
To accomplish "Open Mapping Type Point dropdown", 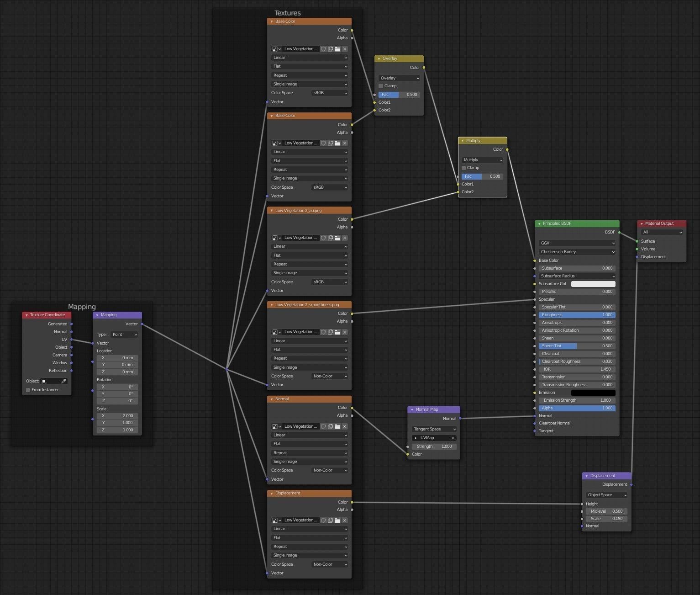I will coord(124,335).
